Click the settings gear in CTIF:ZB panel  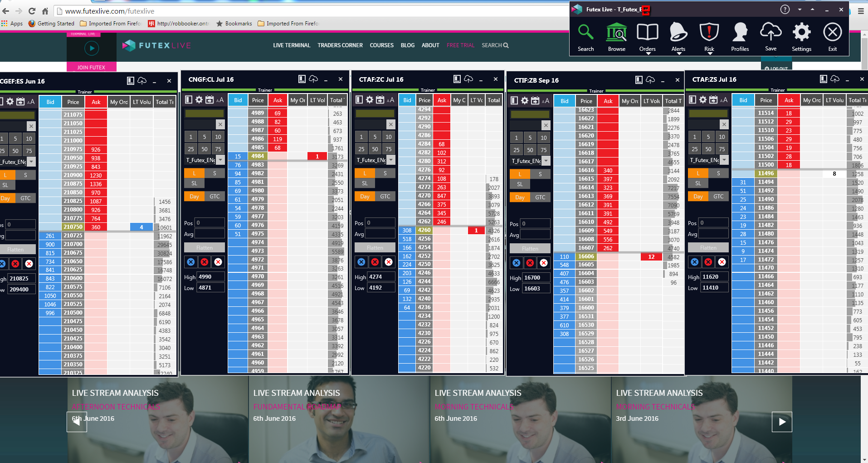tap(525, 100)
